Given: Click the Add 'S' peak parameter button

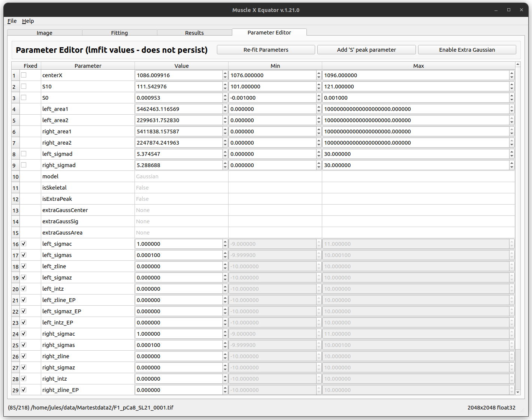Looking at the screenshot, I should 366,50.
